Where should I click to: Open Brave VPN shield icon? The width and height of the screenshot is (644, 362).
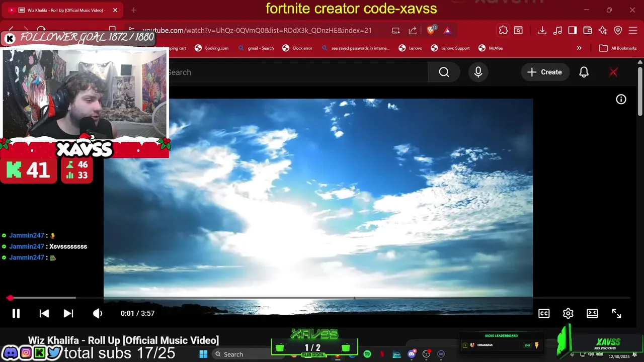point(618,31)
